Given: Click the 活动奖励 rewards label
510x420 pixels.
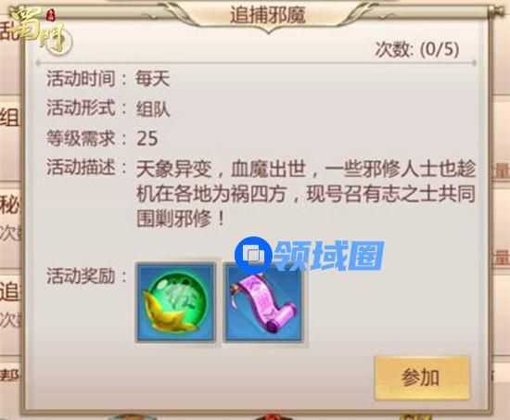Looking at the screenshot, I should (85, 276).
